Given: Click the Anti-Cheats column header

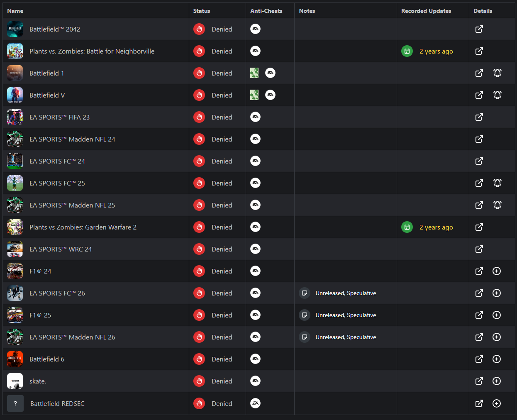Looking at the screenshot, I should pyautogui.click(x=266, y=11).
